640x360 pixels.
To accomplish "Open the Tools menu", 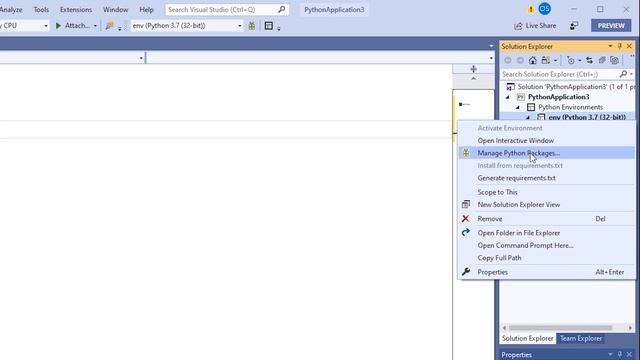I will (41, 9).
